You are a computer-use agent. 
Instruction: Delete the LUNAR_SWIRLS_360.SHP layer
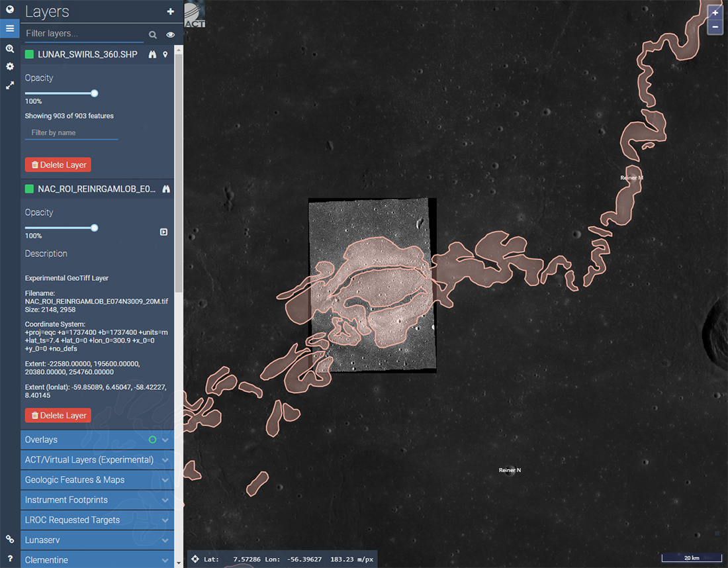(x=58, y=165)
